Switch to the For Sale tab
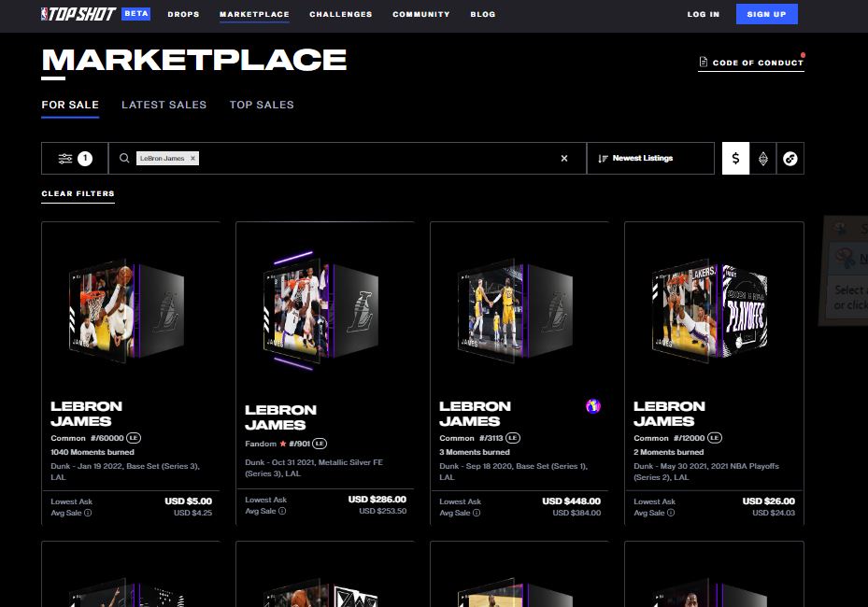Image resolution: width=868 pixels, height=607 pixels. click(x=70, y=105)
